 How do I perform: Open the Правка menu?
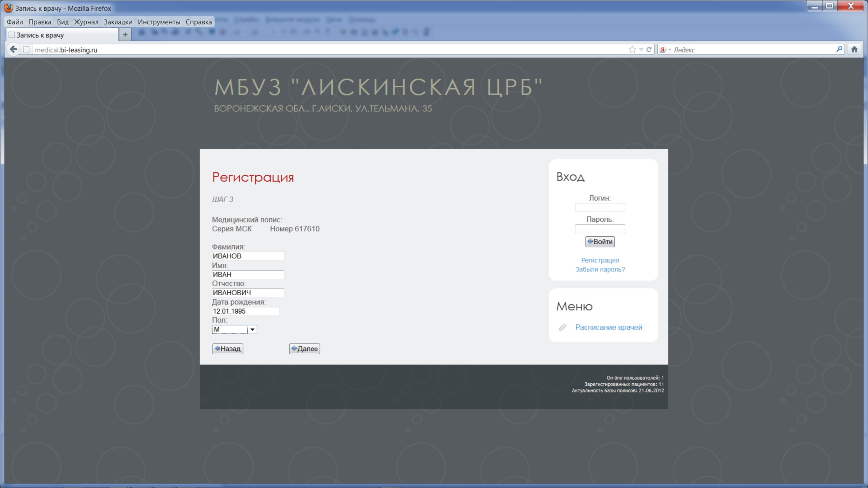coord(40,22)
